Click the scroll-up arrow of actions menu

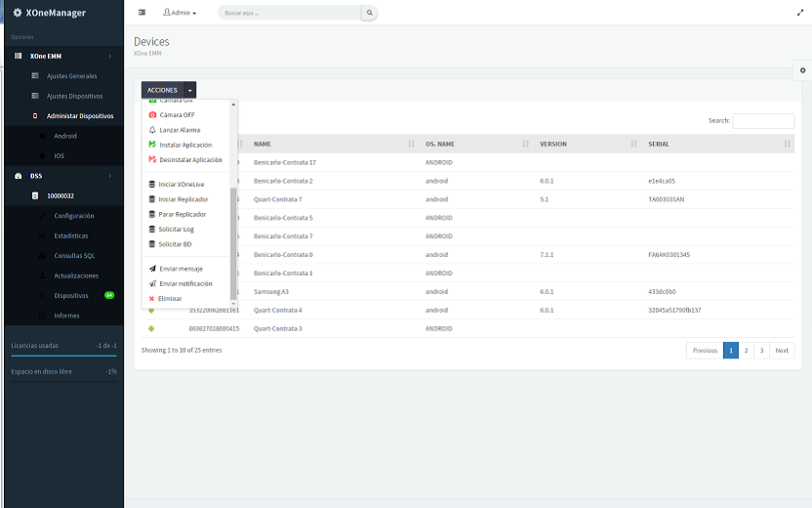click(233, 105)
